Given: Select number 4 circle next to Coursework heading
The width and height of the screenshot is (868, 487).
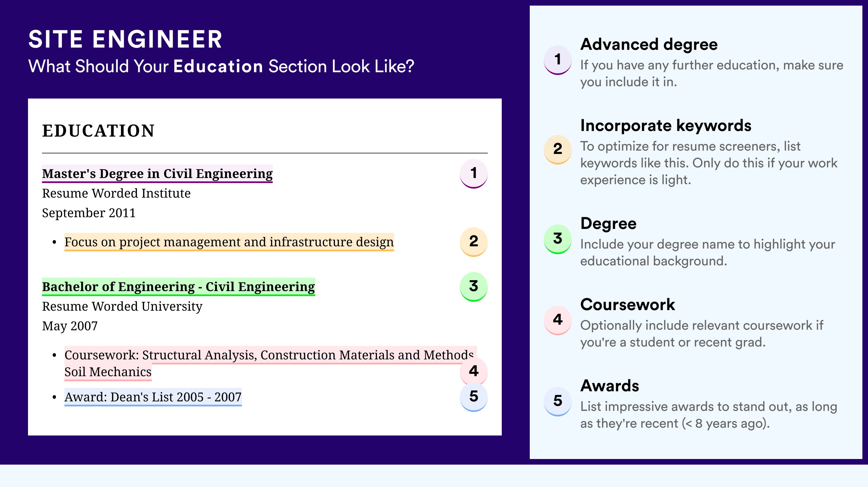Looking at the screenshot, I should click(557, 320).
